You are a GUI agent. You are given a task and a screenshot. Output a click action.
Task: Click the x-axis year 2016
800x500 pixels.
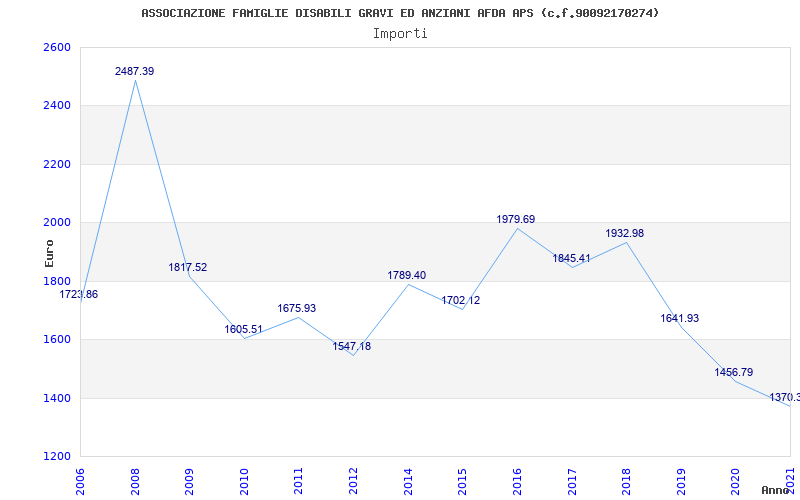tap(517, 481)
